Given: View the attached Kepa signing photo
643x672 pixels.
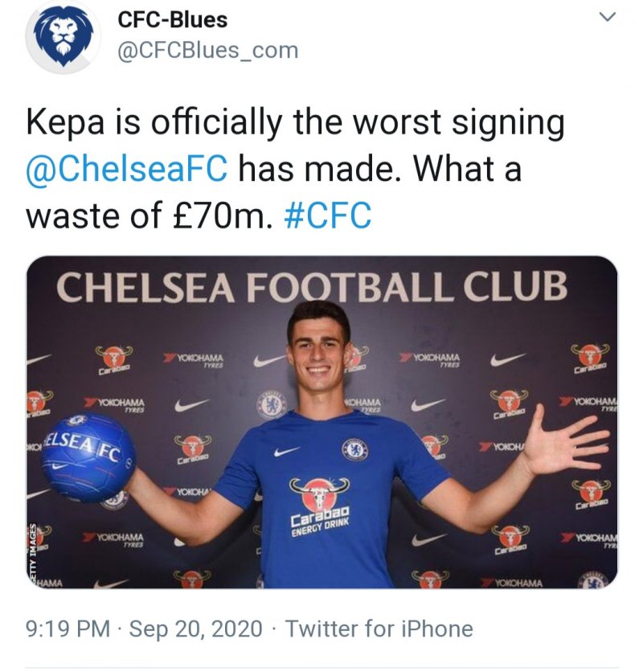Looking at the screenshot, I should coord(321,422).
